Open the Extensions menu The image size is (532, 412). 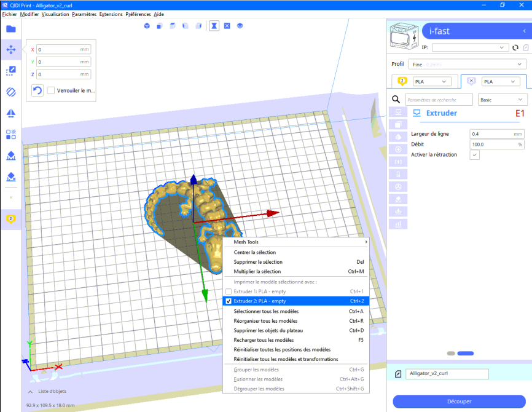pos(111,14)
